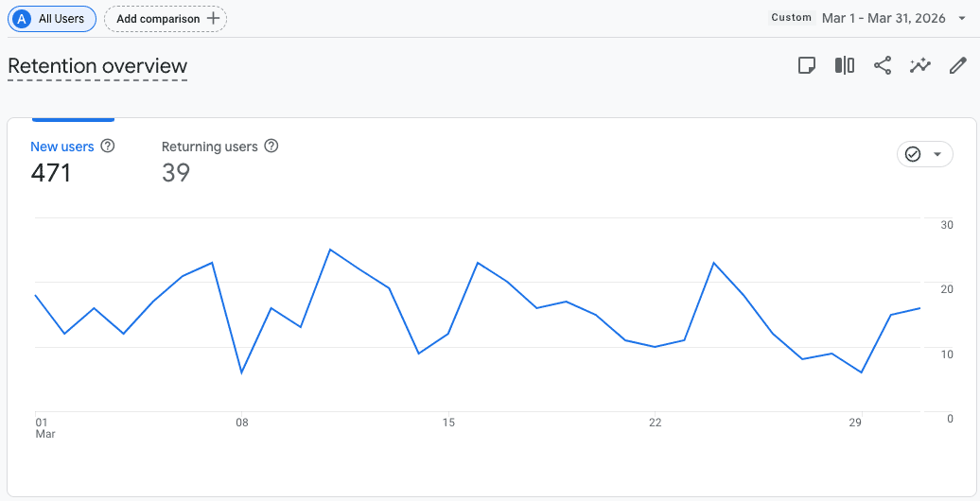This screenshot has width=980, height=501.
Task: Click the check circle data status icon
Action: (x=913, y=154)
